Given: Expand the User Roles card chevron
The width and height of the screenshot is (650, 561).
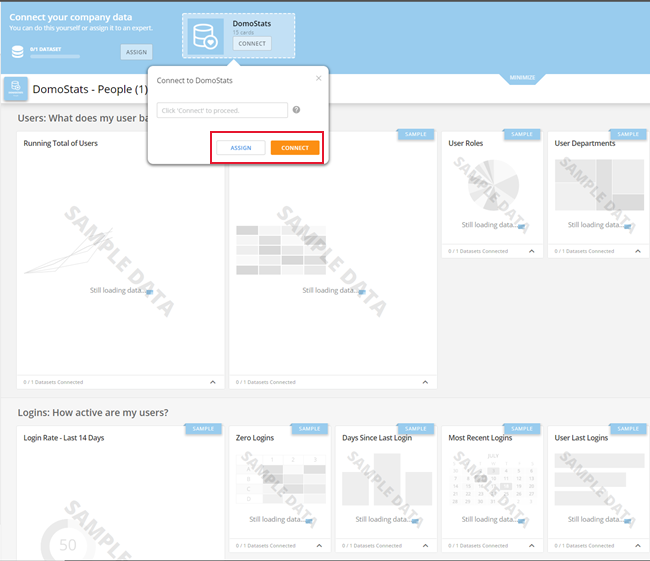Looking at the screenshot, I should click(531, 251).
